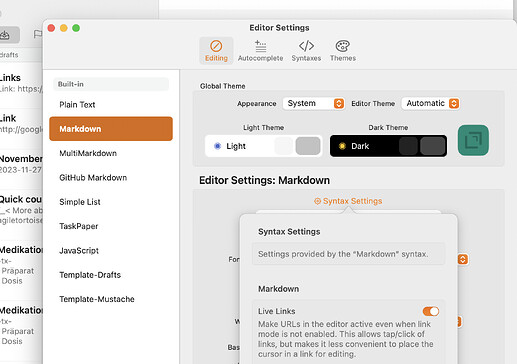Open the Quick cou… draft in the list
The width and height of the screenshot is (517, 364).
point(21,209)
